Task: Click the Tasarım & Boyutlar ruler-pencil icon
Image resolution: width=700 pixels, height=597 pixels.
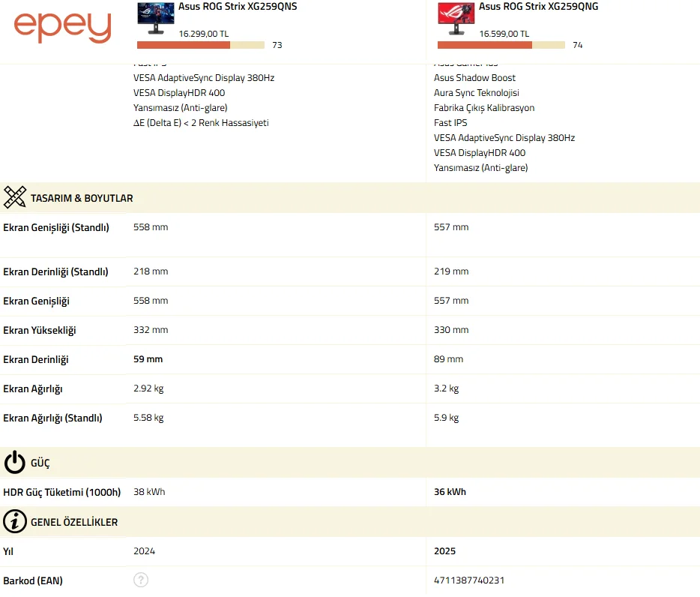Action: tap(15, 197)
